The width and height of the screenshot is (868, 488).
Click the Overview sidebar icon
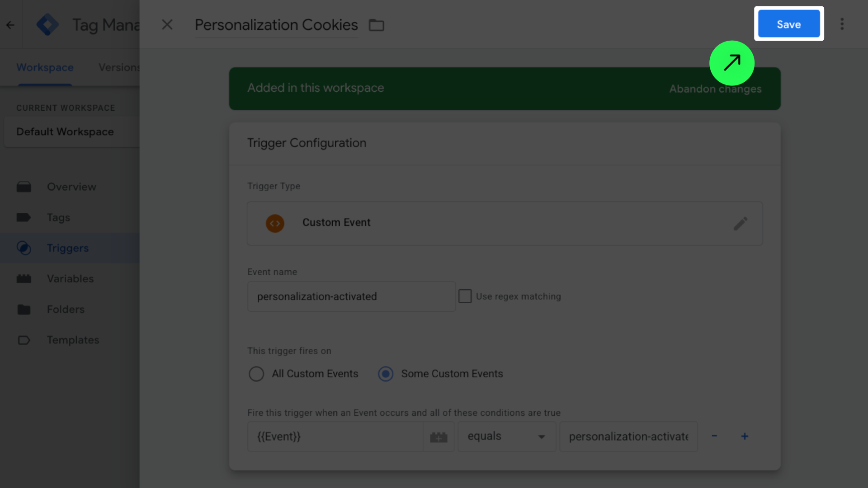click(24, 187)
